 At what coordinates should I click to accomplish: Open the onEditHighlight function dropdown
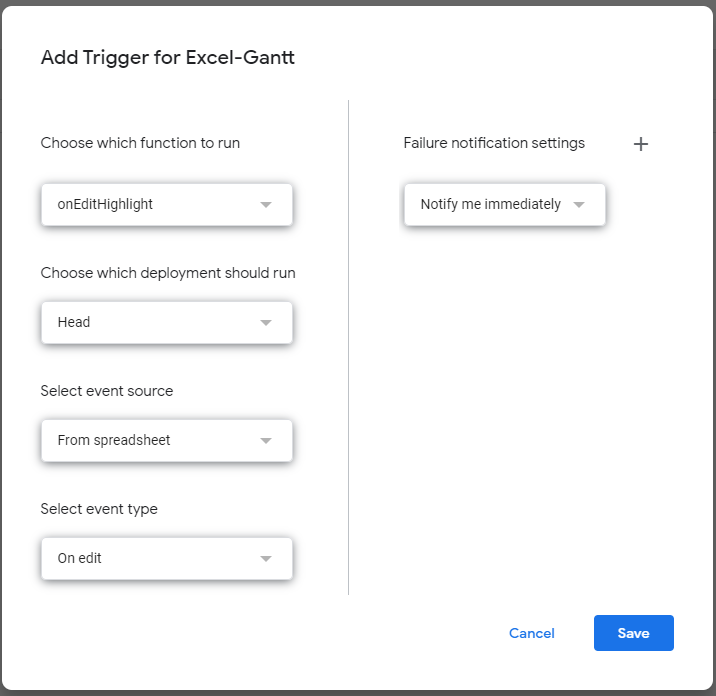coord(167,205)
